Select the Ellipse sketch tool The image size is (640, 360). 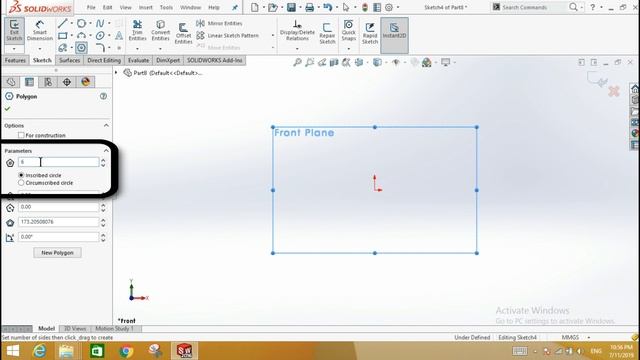[100, 36]
